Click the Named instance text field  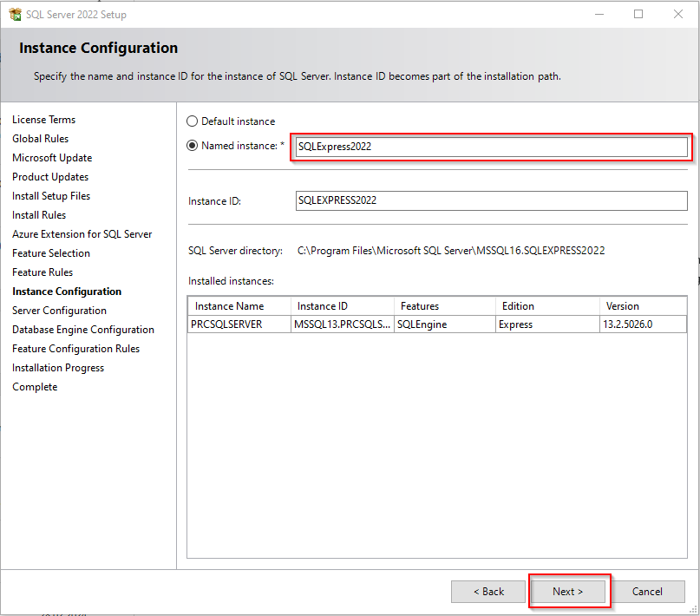pos(491,147)
